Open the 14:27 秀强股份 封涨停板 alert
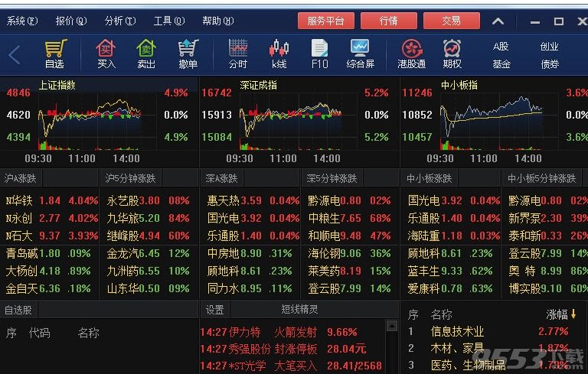588x374 pixels. point(283,350)
